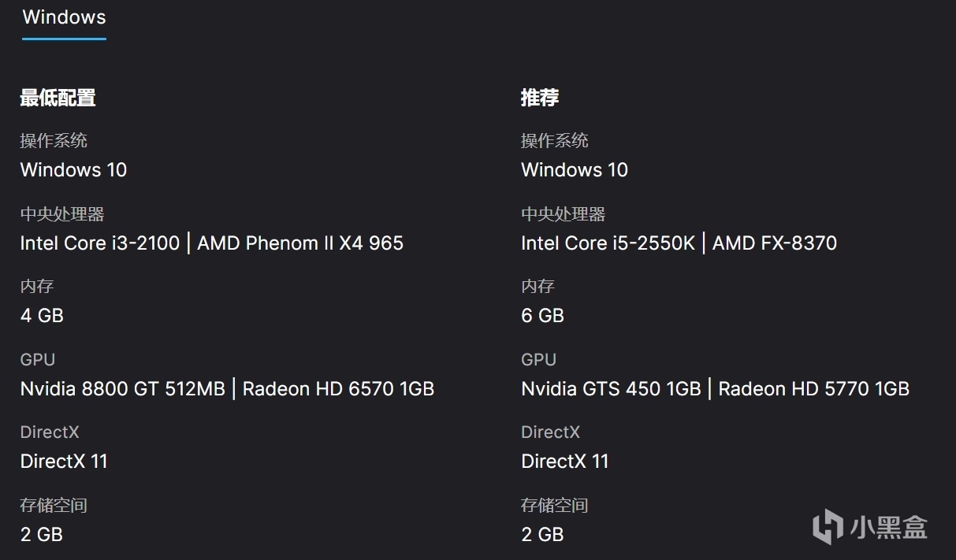Image resolution: width=956 pixels, height=560 pixels.
Task: Click DirectX 11 value under 最低配置
Action: click(64, 461)
